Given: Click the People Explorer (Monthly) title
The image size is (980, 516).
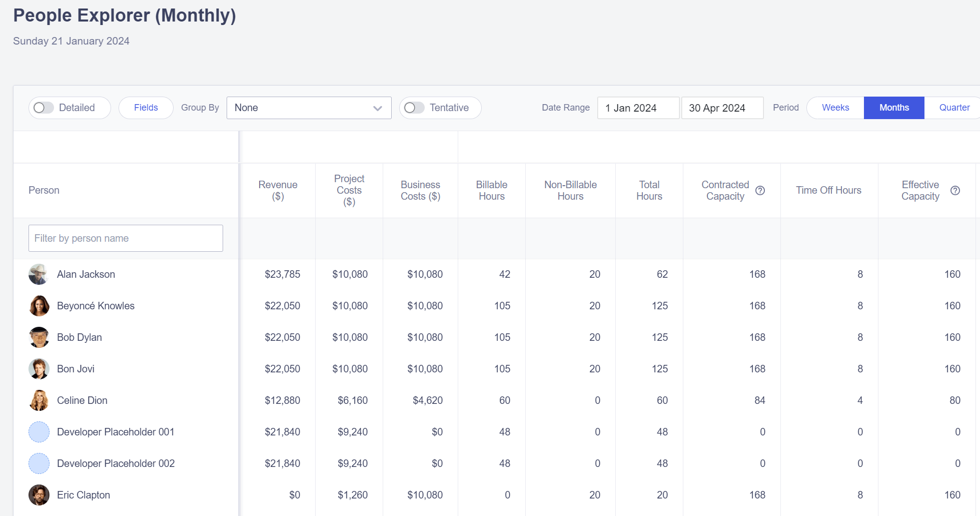Looking at the screenshot, I should (x=125, y=16).
